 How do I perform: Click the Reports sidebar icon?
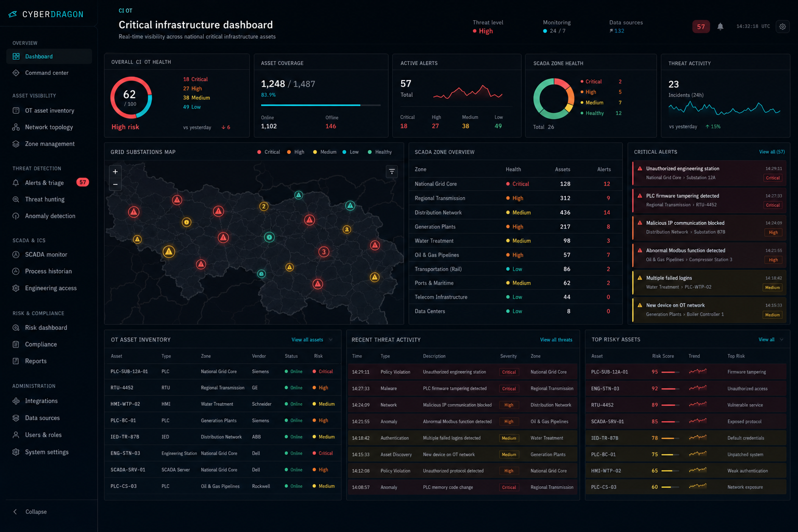click(16, 361)
